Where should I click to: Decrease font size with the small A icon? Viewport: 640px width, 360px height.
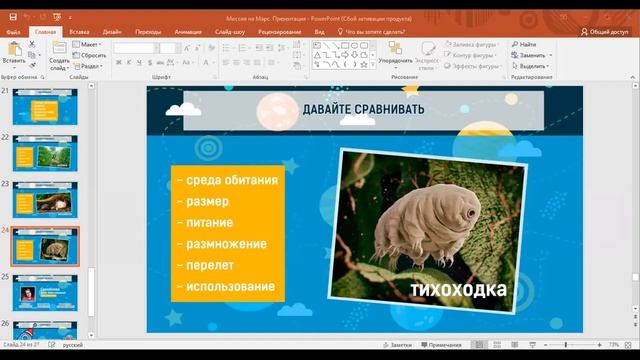[x=197, y=48]
